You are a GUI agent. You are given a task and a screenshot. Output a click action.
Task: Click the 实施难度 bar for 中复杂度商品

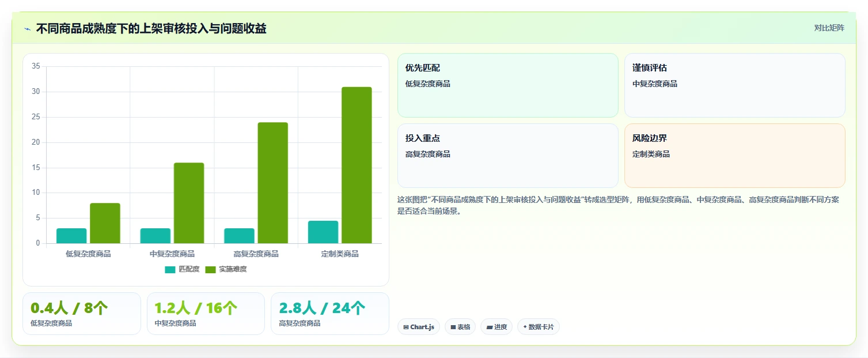click(189, 203)
